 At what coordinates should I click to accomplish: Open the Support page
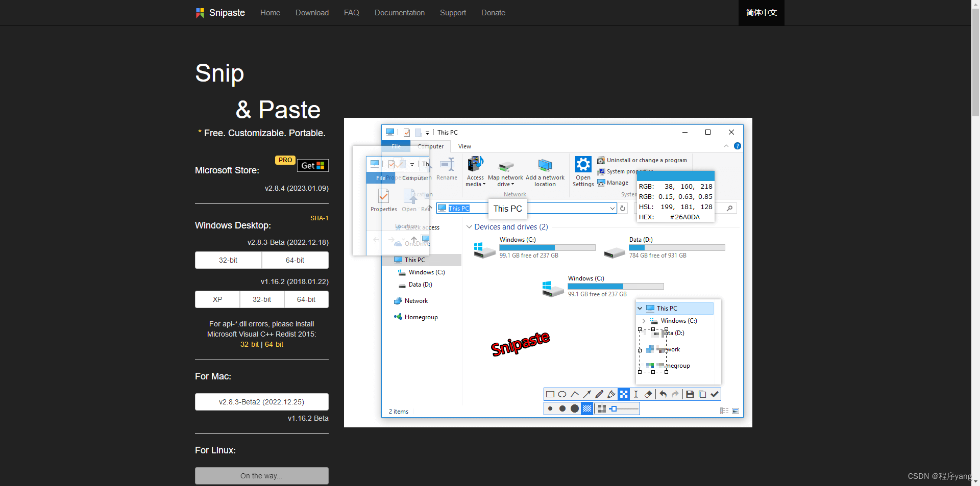point(453,13)
